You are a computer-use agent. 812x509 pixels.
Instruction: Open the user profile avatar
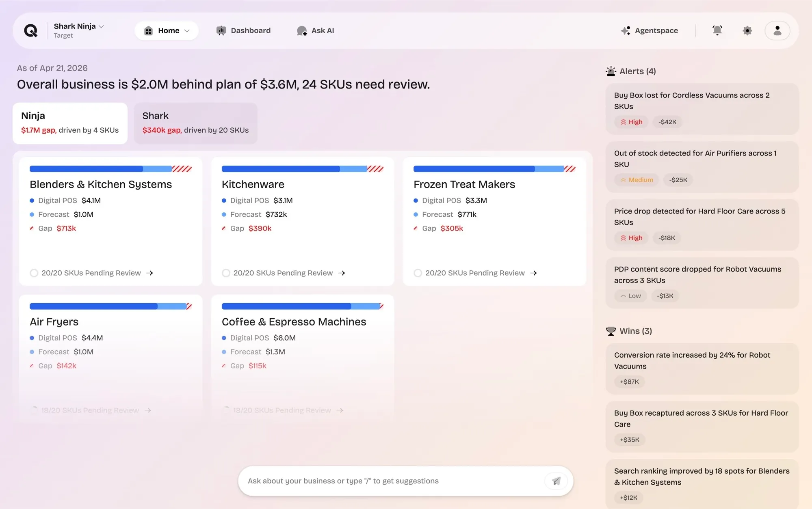click(x=777, y=30)
